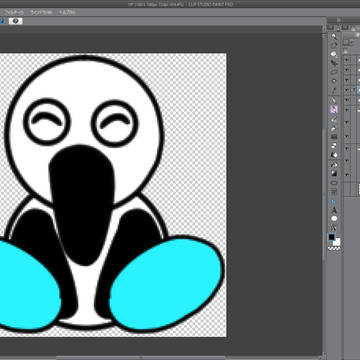Viewport: 360px width, 360px height.
Task: Select the Balloon tool
Action: (334, 219)
